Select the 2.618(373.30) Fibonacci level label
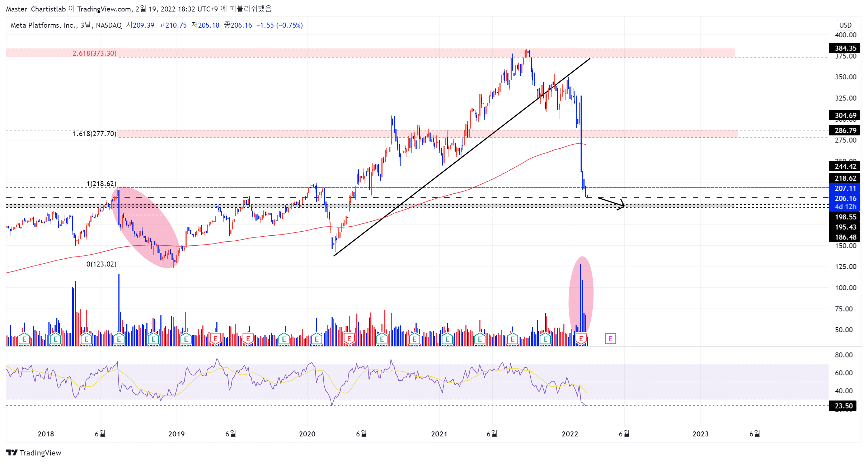This screenshot has height=463, width=868. click(x=95, y=53)
